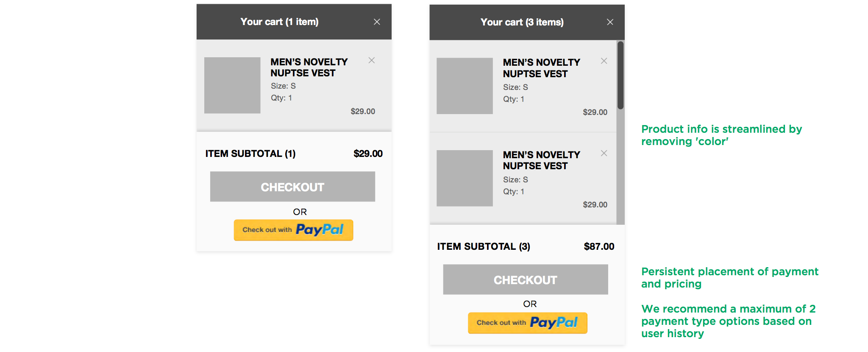Click CHECKOUT button in one-item cart
The image size is (868, 352).
292,187
